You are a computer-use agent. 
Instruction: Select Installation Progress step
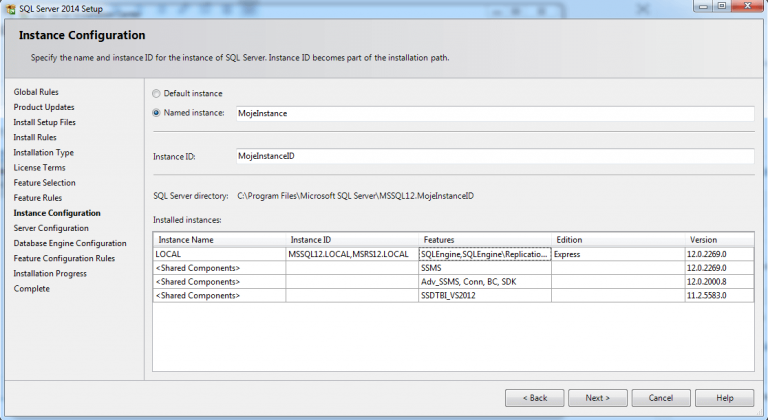click(50, 274)
